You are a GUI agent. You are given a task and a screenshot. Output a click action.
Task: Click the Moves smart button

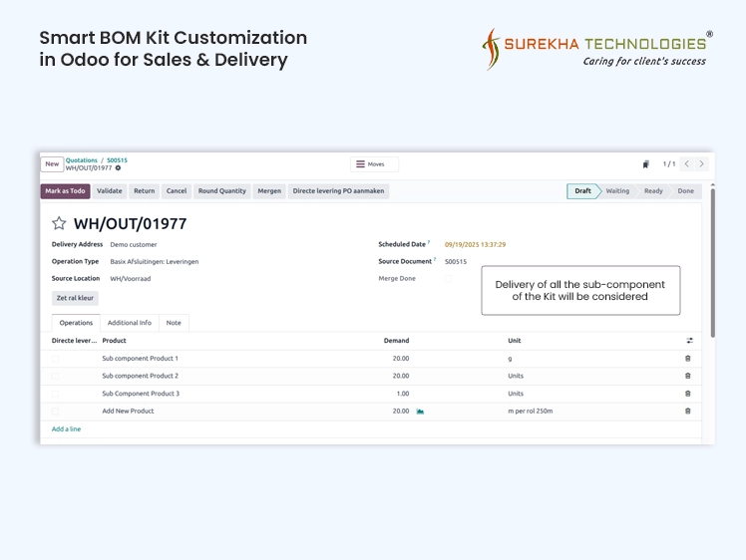[x=374, y=164]
